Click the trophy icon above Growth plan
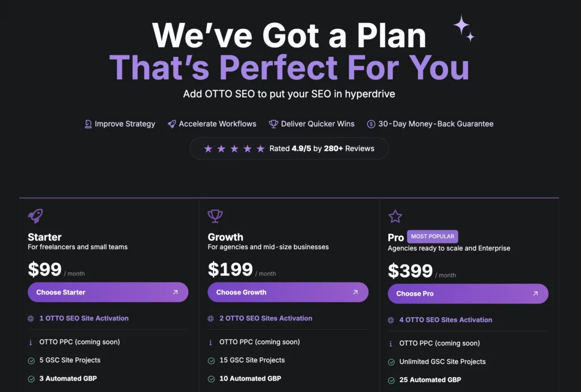 (215, 216)
